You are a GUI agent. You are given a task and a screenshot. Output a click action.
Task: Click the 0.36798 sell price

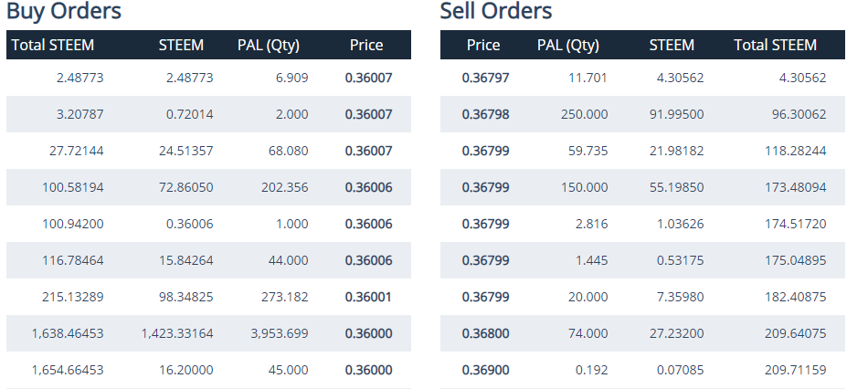point(486,115)
